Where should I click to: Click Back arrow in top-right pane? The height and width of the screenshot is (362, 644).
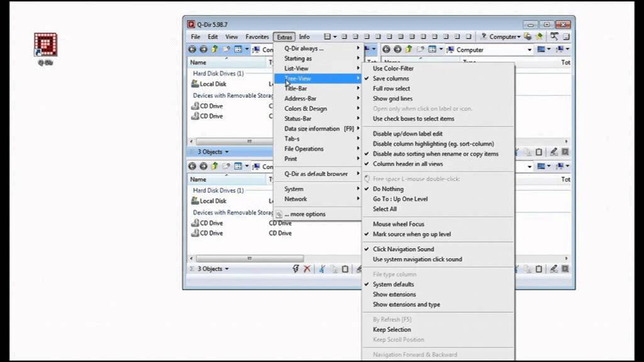pos(387,50)
